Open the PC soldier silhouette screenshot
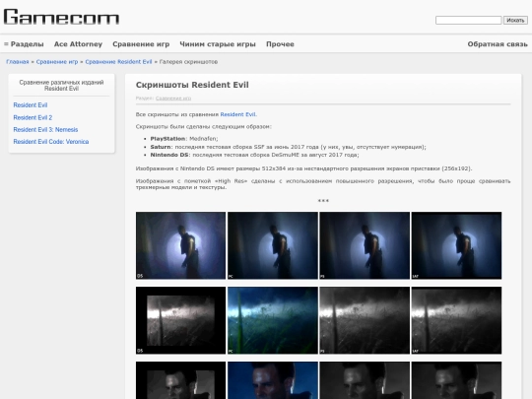The image size is (532, 399). pos(273,245)
